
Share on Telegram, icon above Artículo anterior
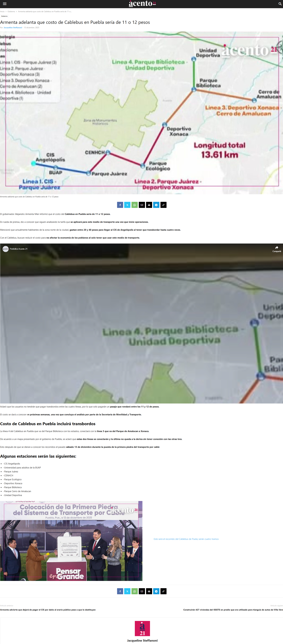coord(156,591)
